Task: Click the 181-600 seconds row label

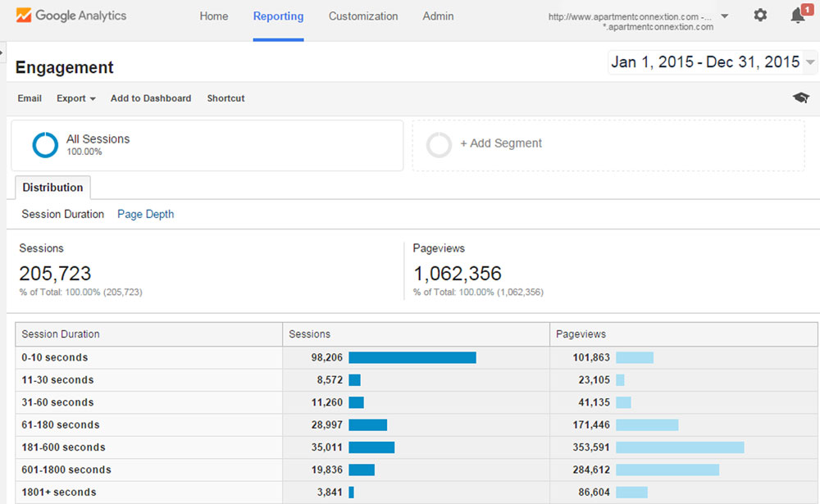Action: tap(63, 447)
